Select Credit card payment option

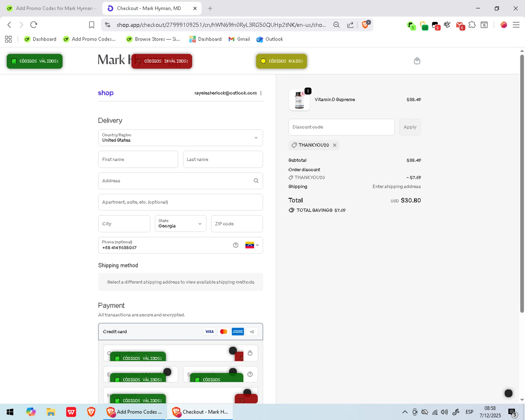coord(181,332)
